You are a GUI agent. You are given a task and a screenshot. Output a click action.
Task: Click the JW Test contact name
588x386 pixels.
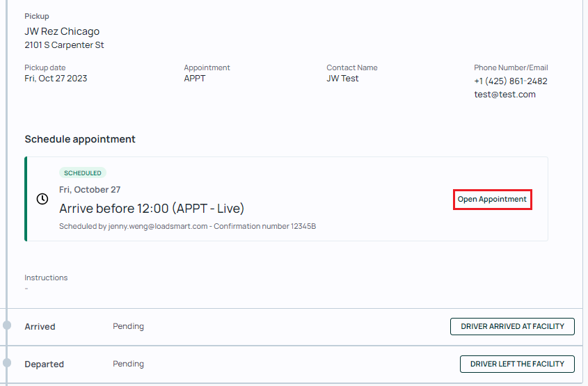coord(342,79)
